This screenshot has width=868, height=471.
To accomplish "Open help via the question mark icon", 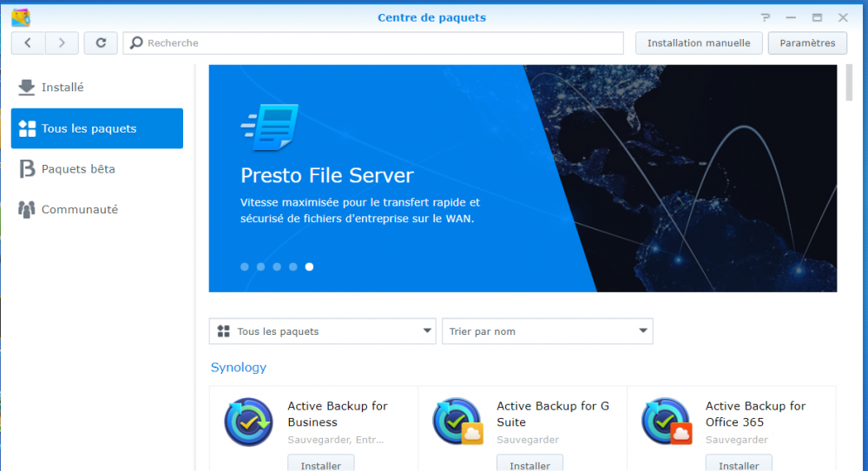I will [765, 17].
